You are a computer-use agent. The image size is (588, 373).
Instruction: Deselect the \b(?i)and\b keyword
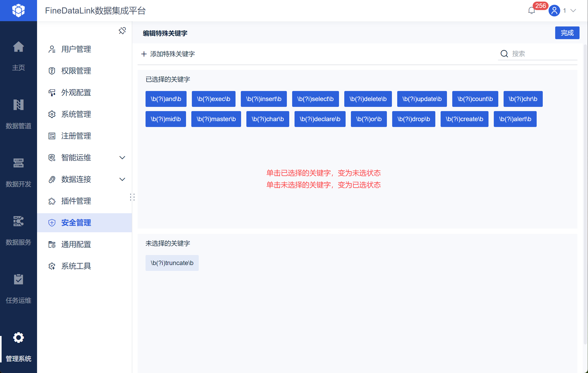(166, 99)
